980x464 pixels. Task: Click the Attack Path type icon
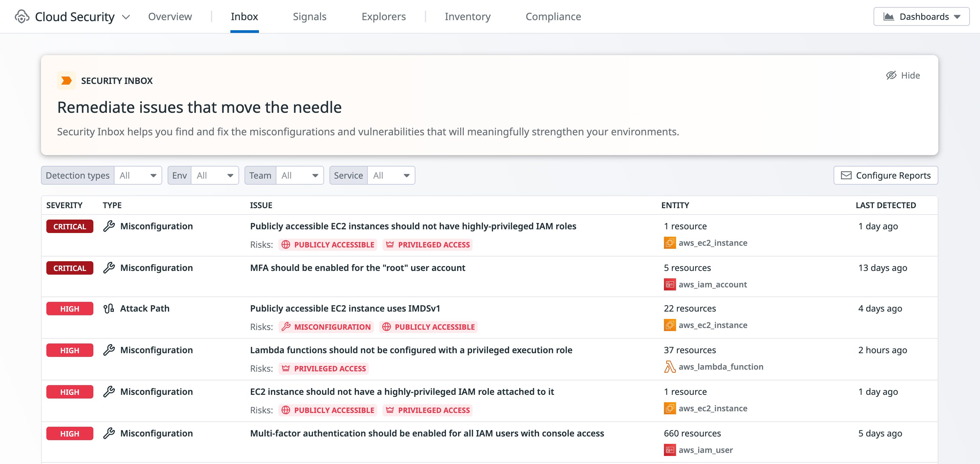coord(109,309)
